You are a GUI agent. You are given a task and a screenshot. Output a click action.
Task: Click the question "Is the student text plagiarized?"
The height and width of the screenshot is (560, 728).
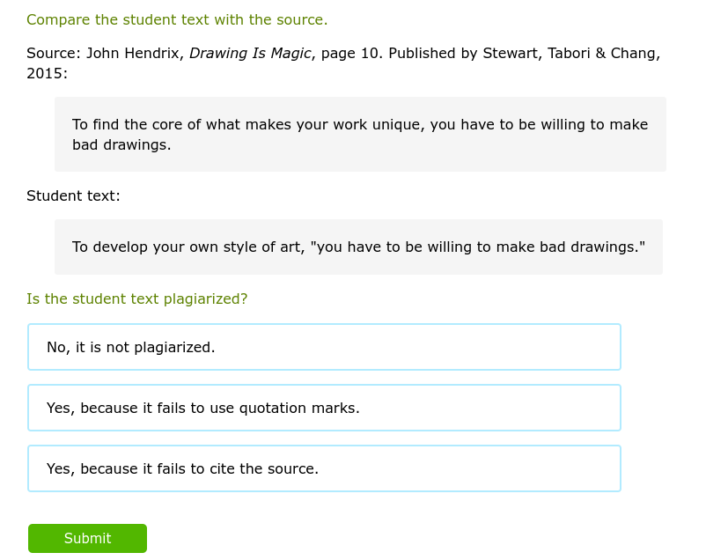coord(136,298)
